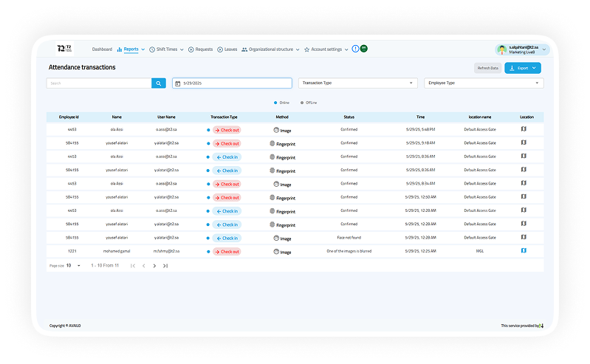The height and width of the screenshot is (364, 590).
Task: Open the Reports menu
Action: [x=131, y=49]
